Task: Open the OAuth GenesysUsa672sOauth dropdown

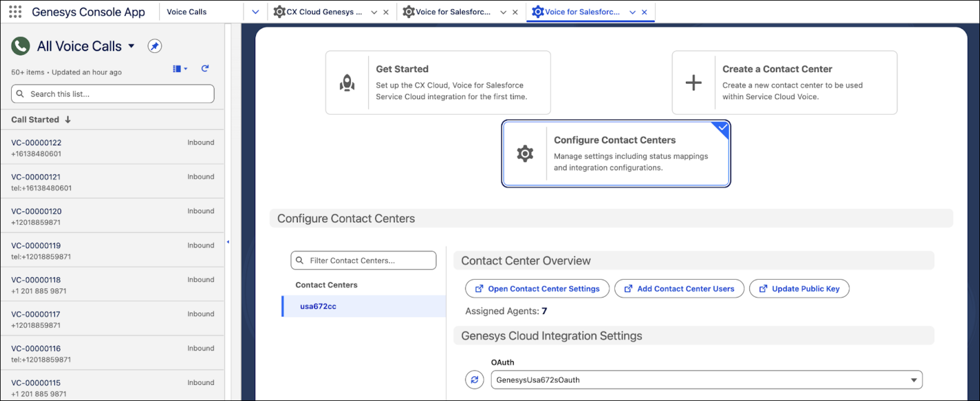Action: (x=706, y=379)
